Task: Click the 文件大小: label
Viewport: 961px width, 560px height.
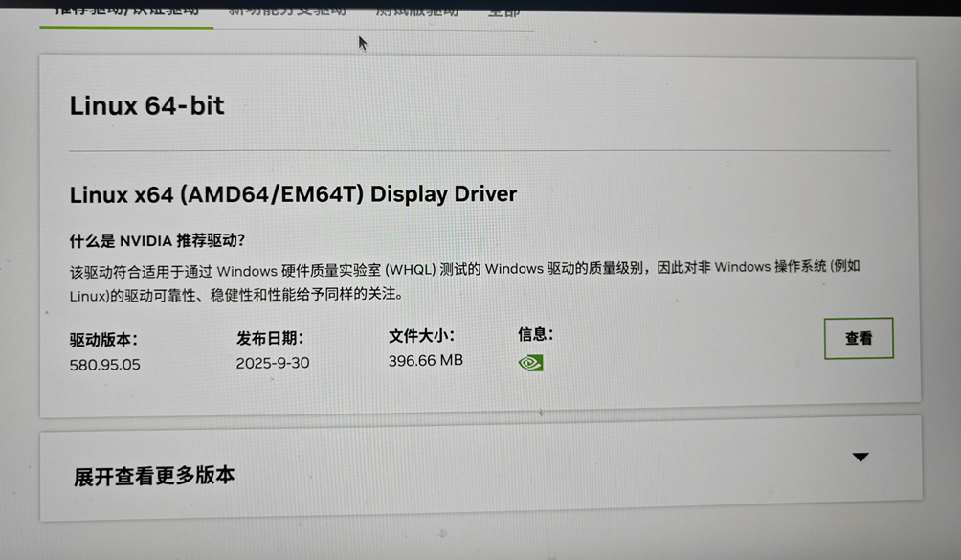Action: click(x=422, y=336)
